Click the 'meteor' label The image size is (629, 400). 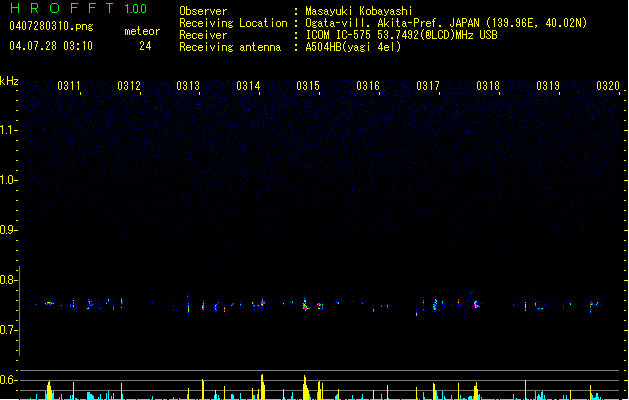(x=142, y=31)
